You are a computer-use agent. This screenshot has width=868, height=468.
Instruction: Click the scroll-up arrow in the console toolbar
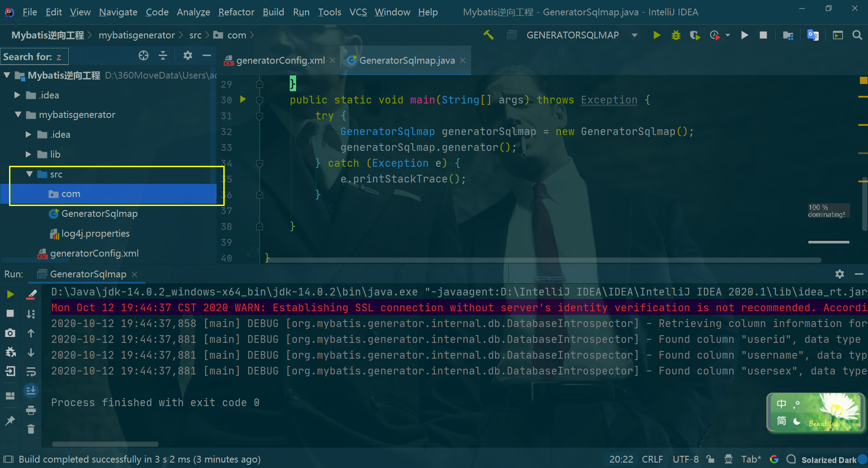pos(31,333)
